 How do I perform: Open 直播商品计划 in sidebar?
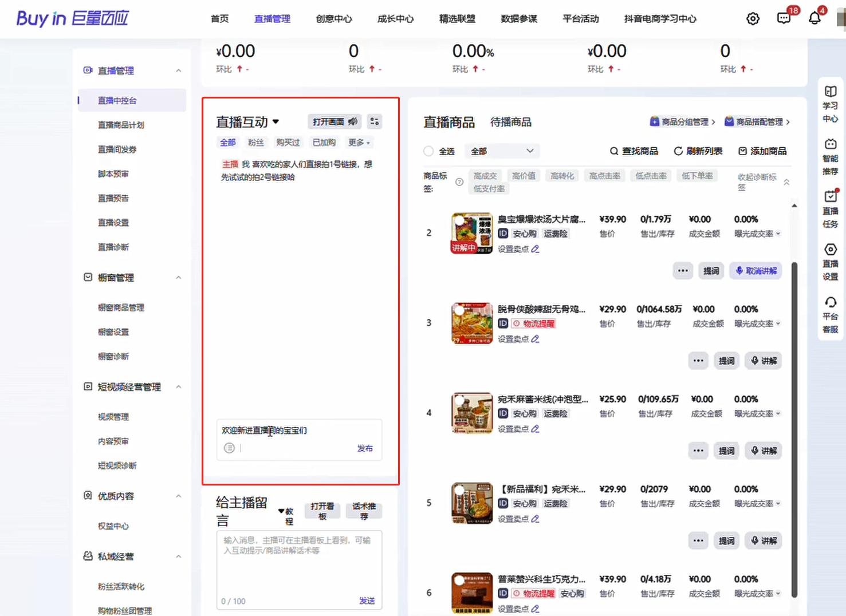pos(121,125)
